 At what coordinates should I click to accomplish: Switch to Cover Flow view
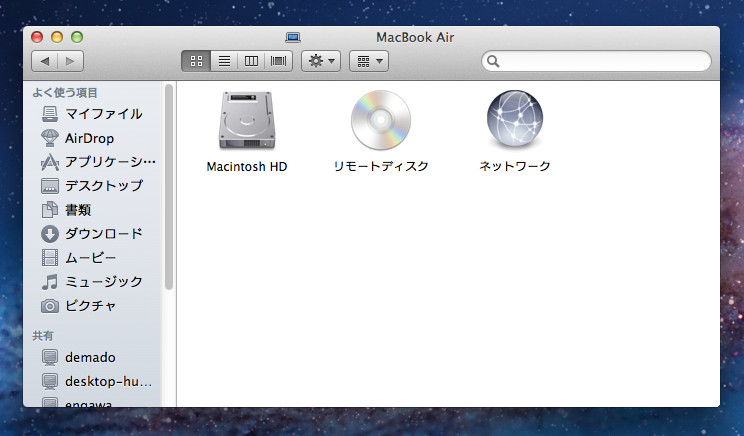[x=279, y=61]
